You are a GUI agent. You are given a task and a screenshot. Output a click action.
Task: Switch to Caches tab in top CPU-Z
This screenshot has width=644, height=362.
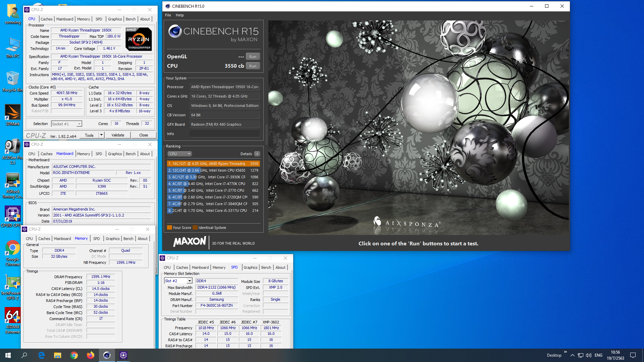coord(47,19)
